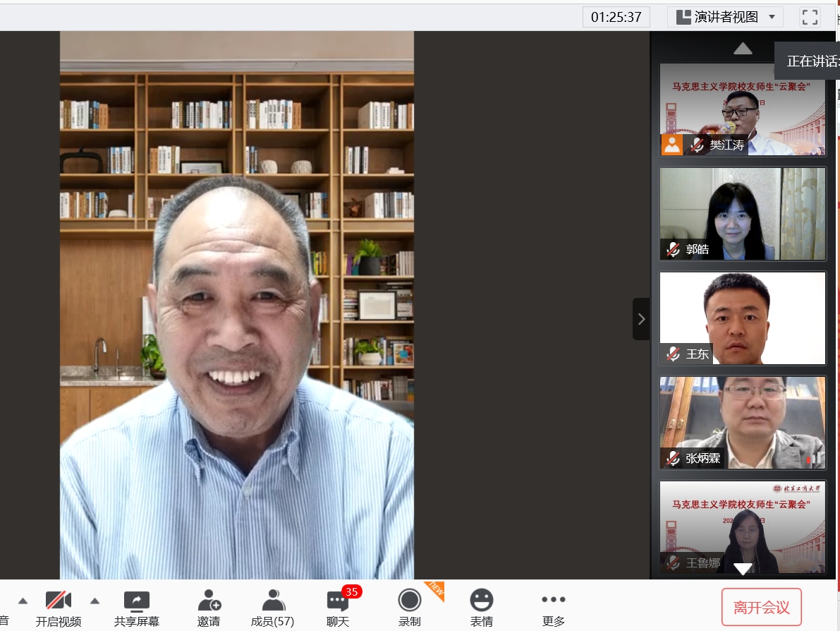Click the muted microphone icon next to 郭皓
The width and height of the screenshot is (840, 631).
tap(674, 249)
